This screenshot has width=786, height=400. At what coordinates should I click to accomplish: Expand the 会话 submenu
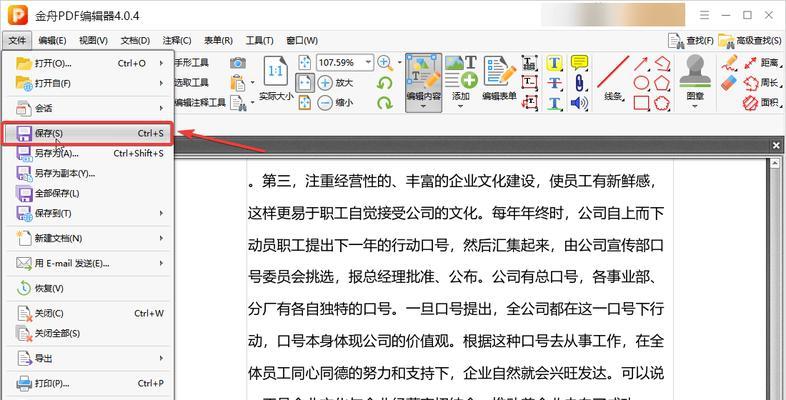89,108
